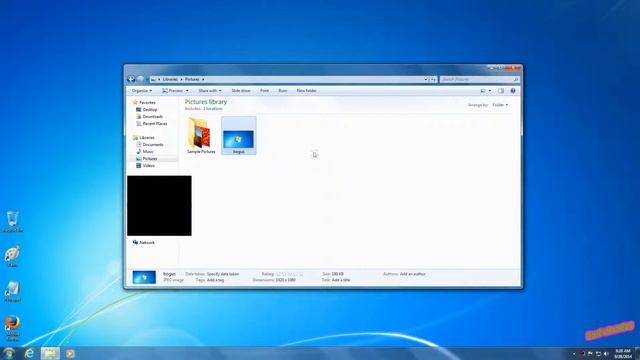Select the Mozilla Firefox desktop shortcut
This screenshot has height=360, width=640.
pyautogui.click(x=13, y=328)
